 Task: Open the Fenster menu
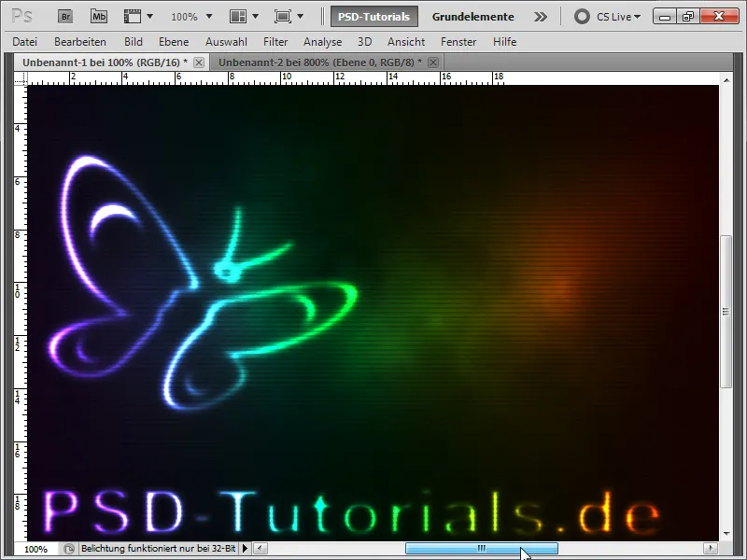click(458, 42)
